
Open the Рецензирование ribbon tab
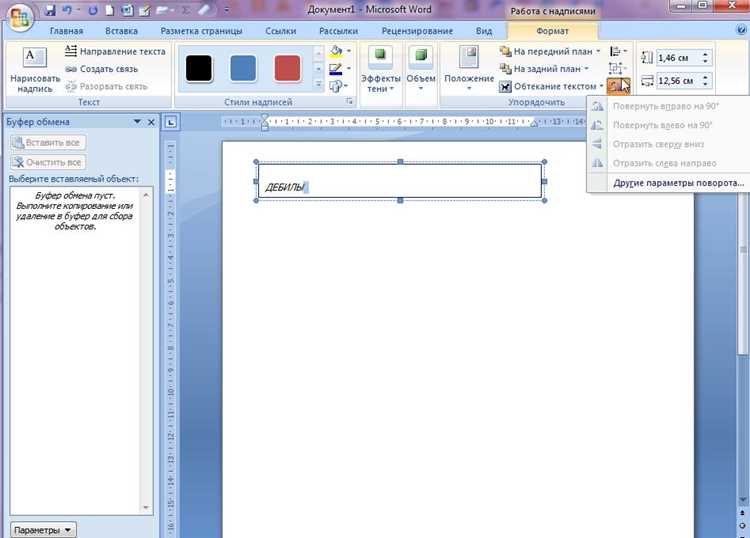pos(417,31)
